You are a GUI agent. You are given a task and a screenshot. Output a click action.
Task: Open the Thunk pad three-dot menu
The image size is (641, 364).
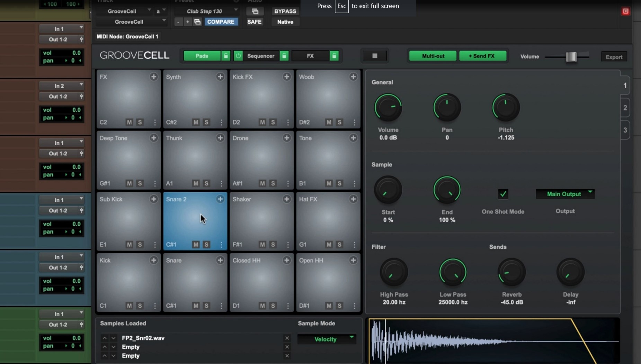(221, 183)
